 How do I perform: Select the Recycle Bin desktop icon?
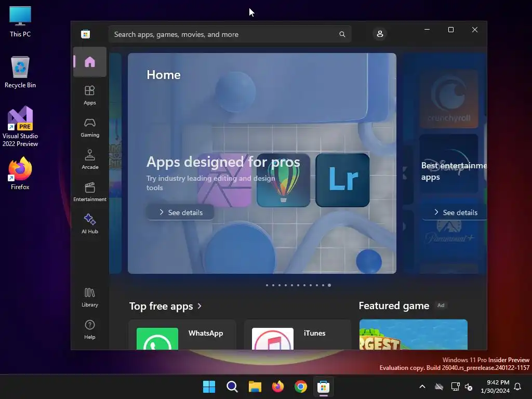(x=20, y=72)
